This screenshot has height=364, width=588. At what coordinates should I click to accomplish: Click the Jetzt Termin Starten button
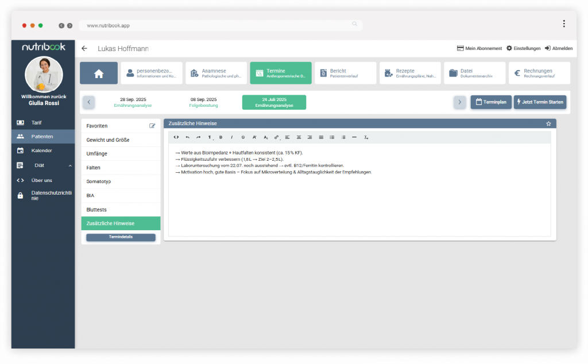[540, 102]
